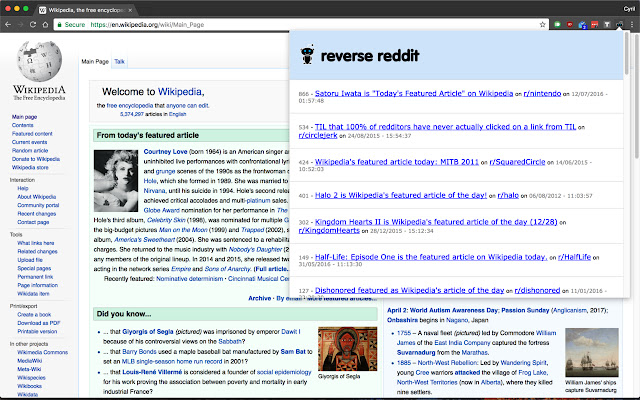Viewport: 640px width, 400px height.
Task: Open the green extension icon in toolbar
Action: coord(557,24)
